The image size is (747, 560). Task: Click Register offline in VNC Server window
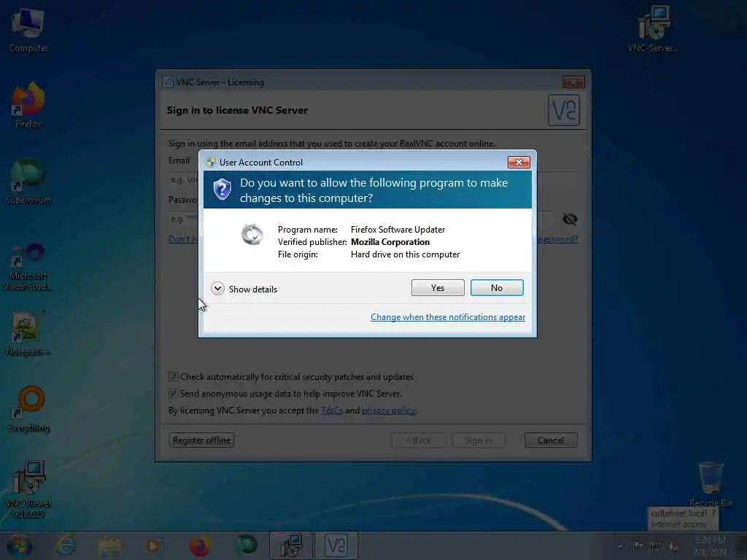tap(201, 440)
